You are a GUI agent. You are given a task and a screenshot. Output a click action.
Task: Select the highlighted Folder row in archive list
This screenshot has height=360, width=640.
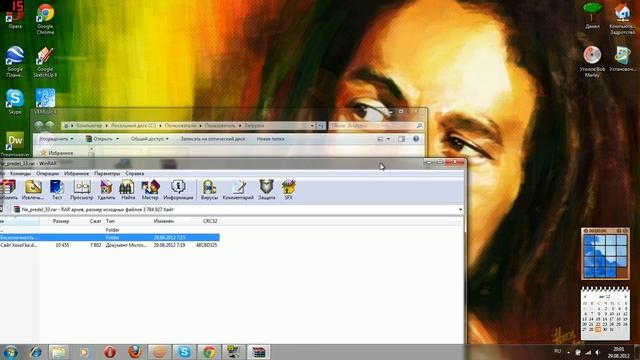[109, 237]
